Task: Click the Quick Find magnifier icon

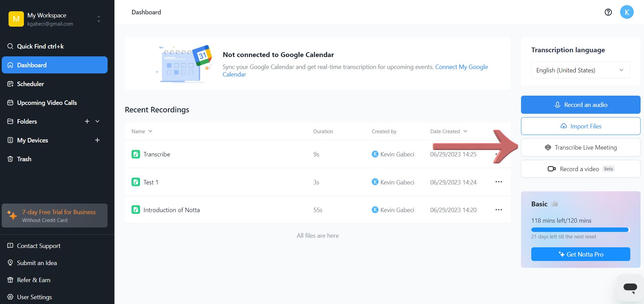Action: [x=10, y=46]
